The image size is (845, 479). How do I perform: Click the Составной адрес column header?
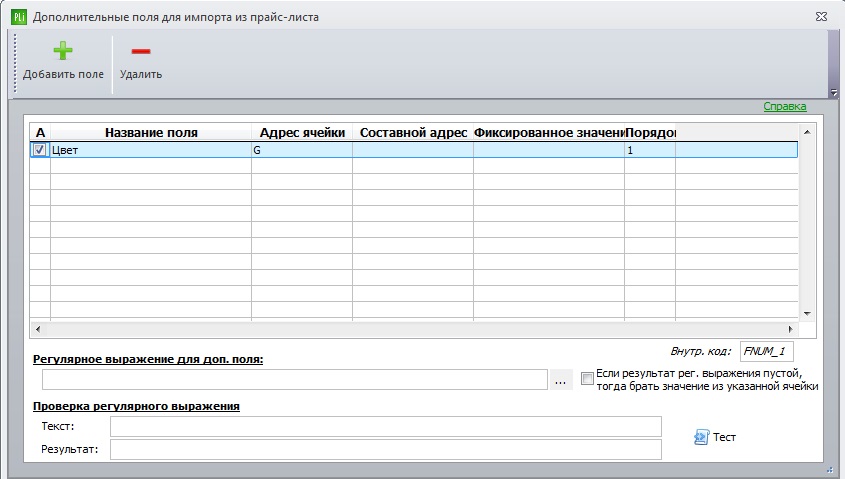(413, 133)
